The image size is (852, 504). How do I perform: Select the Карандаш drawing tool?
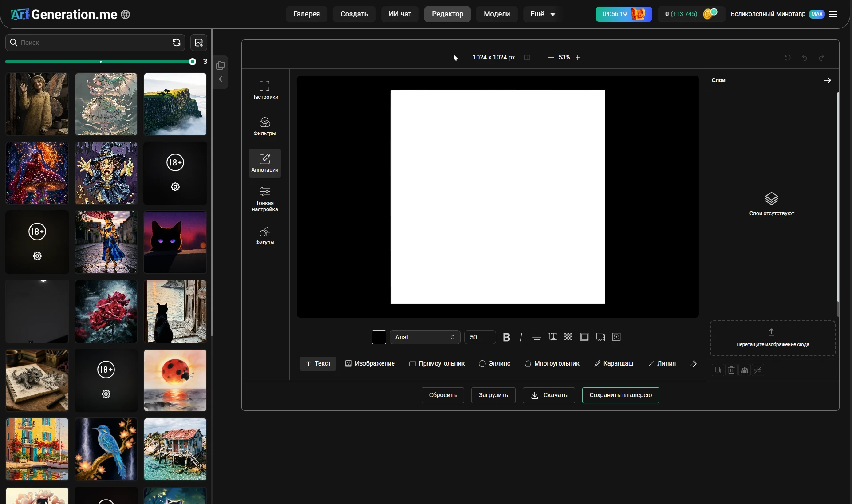pyautogui.click(x=614, y=364)
